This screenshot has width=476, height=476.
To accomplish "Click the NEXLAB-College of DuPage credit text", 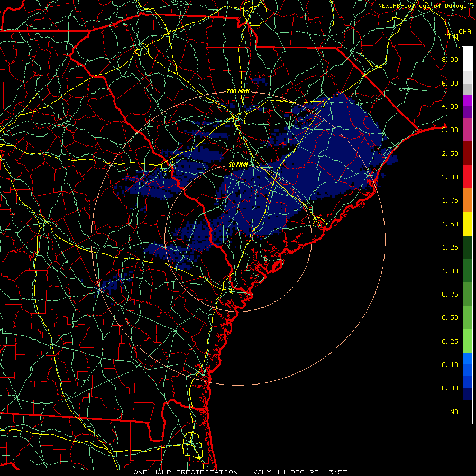I will click(426, 6).
